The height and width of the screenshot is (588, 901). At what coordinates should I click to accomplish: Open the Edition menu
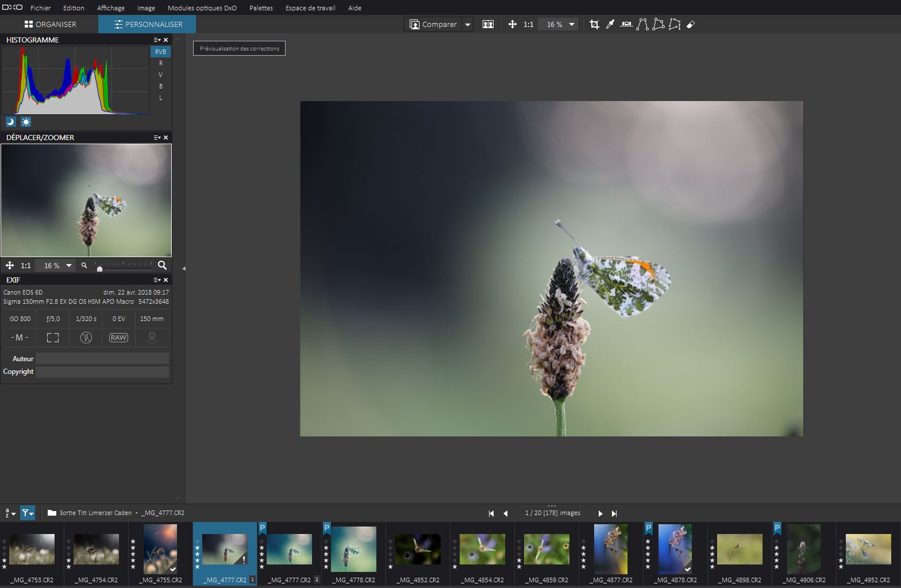[x=74, y=8]
